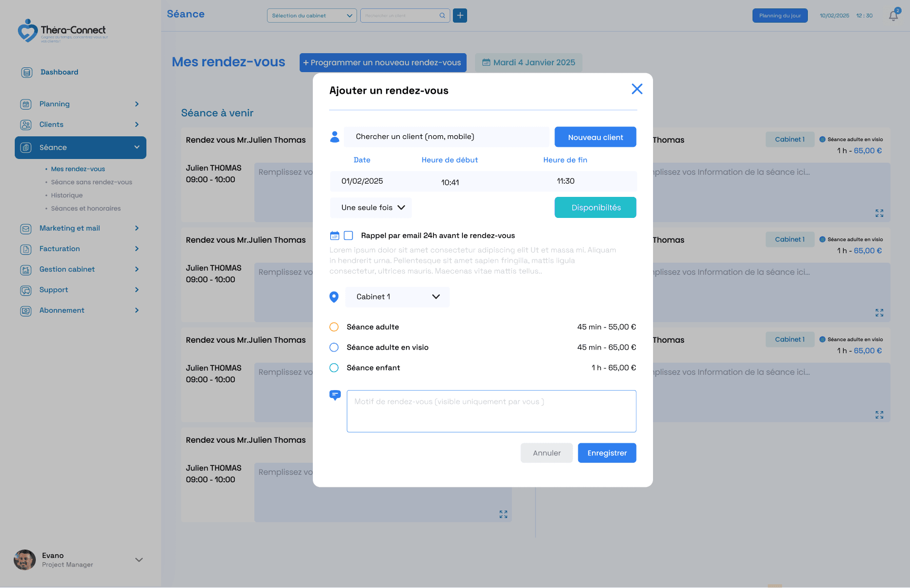Click the Nouveau client button
This screenshot has width=910, height=588.
coord(595,137)
